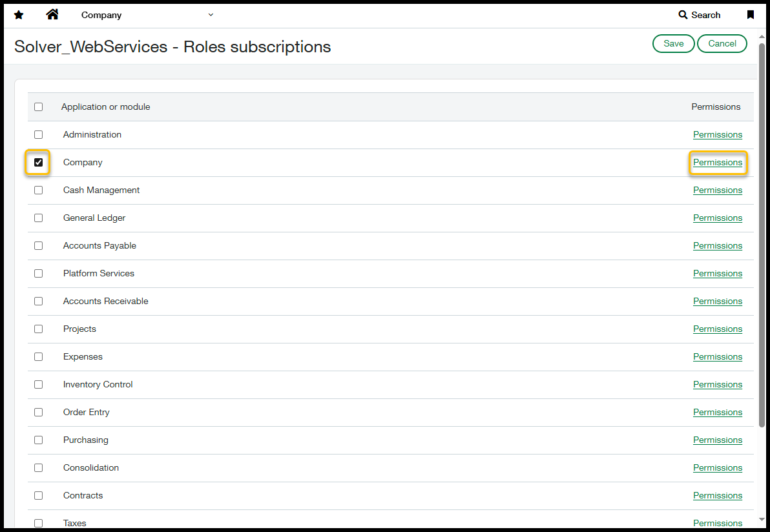This screenshot has height=532, width=770.
Task: Open Permissions link for Company
Action: pyautogui.click(x=717, y=163)
